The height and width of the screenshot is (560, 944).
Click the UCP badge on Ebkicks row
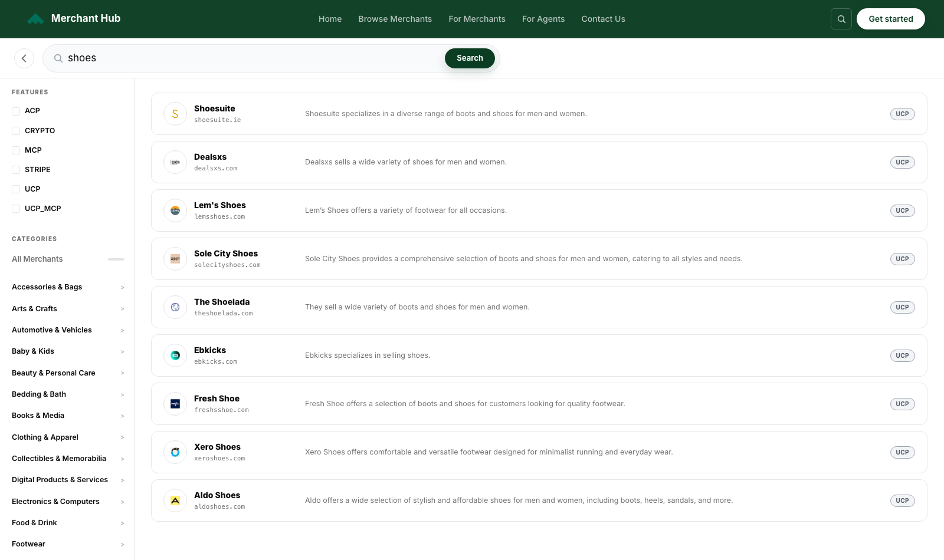[x=902, y=355]
